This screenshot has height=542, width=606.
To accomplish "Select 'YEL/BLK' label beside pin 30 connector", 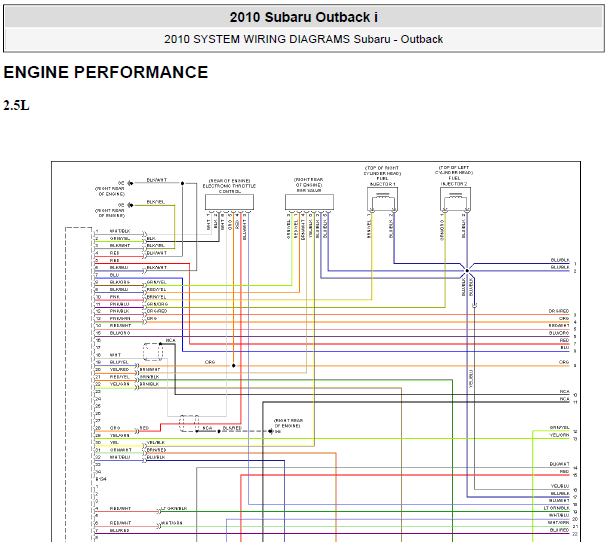I will pos(156,442).
